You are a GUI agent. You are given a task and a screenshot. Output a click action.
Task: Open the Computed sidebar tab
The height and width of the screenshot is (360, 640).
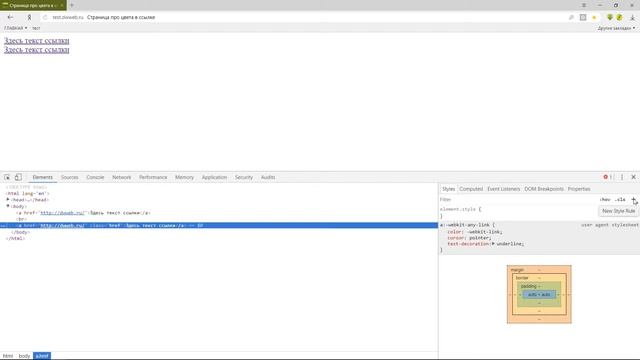471,189
